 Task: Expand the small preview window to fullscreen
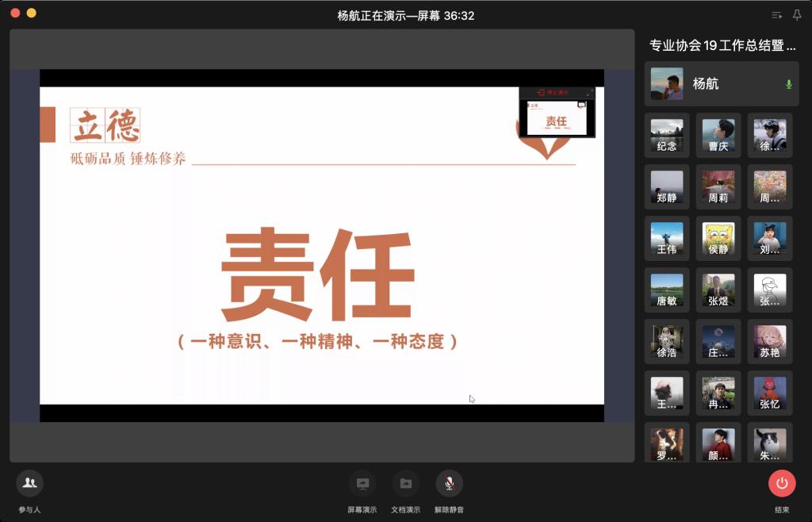click(x=589, y=93)
